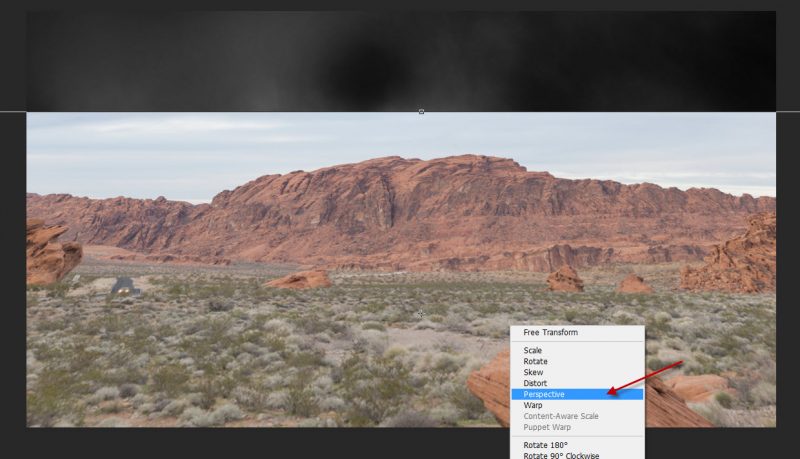Image resolution: width=800 pixels, height=459 pixels.
Task: Select Scale from the transform menu
Action: point(533,350)
